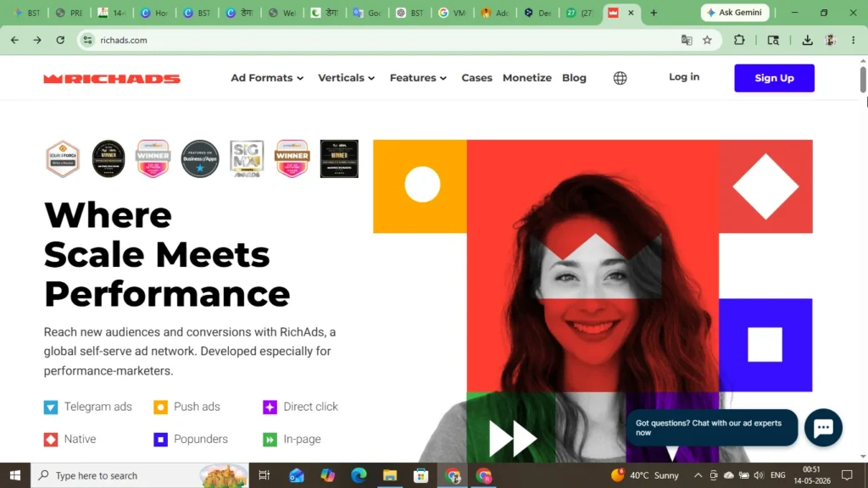The image size is (868, 488).
Task: Click the RichAds logo
Action: tap(112, 79)
